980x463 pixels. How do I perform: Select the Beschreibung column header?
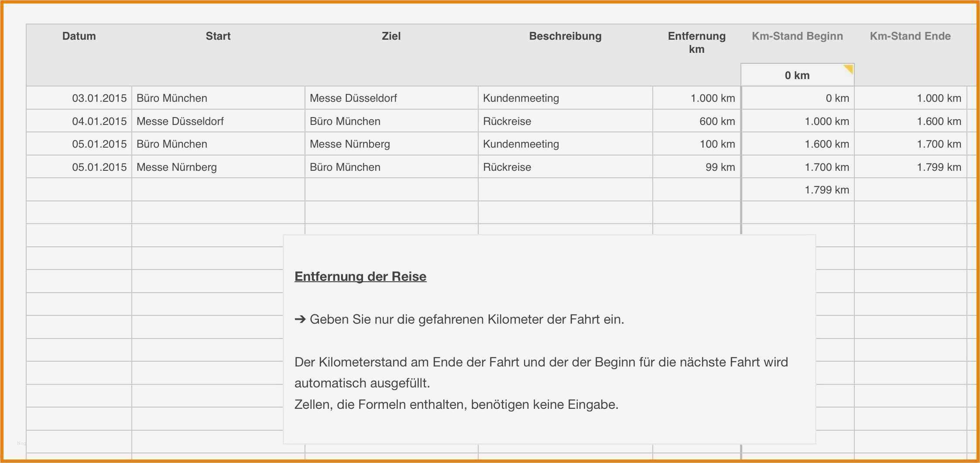point(565,36)
